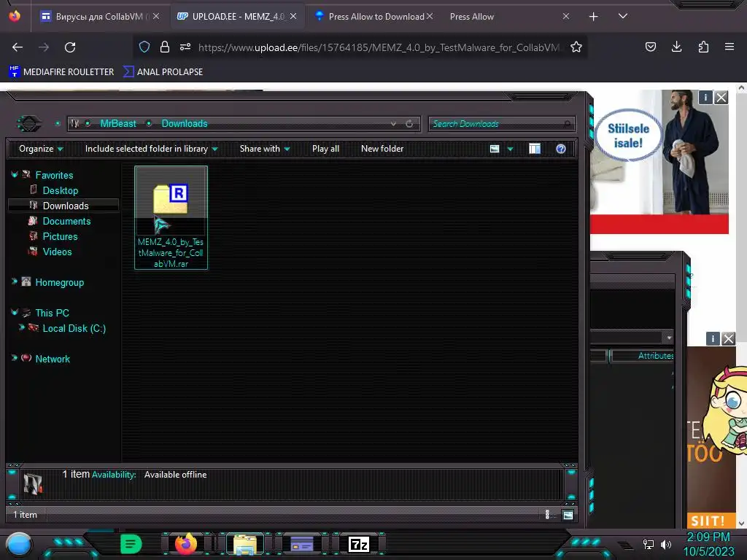Click the Search Downloads field
Image resolution: width=747 pixels, height=560 pixels.
(x=502, y=124)
